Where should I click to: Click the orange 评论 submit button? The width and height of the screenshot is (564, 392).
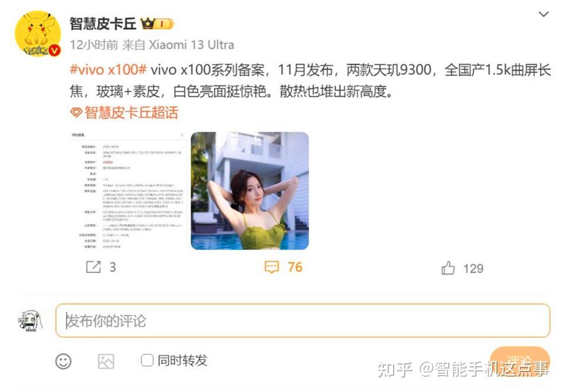coord(520,360)
